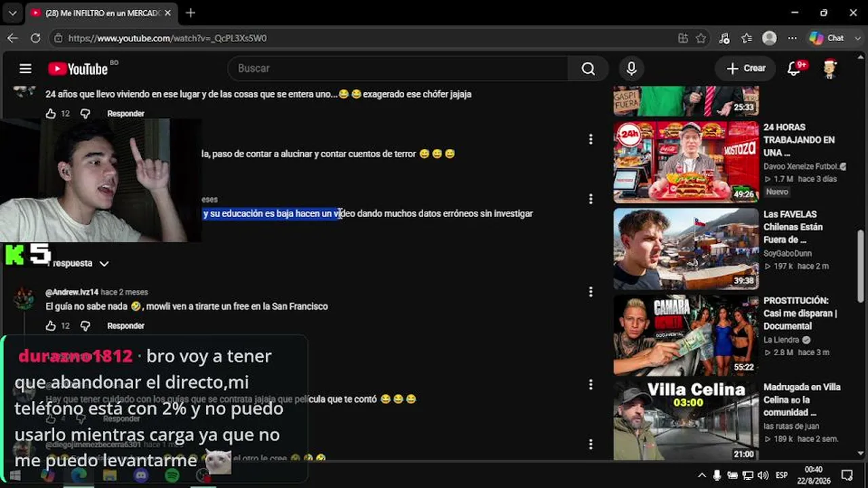This screenshot has height=488, width=868.
Task: Reply to the '24 años que llevo viviendo' comment
Action: click(125, 114)
